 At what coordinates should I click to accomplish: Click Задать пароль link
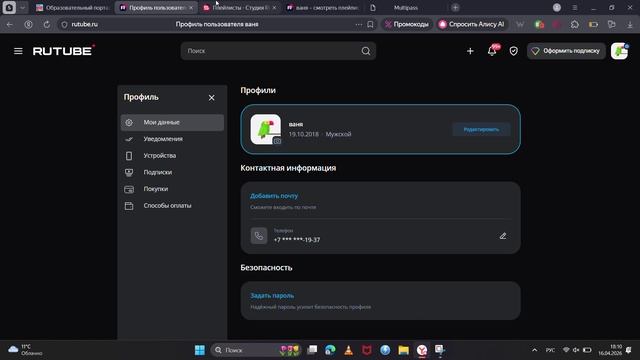point(272,296)
